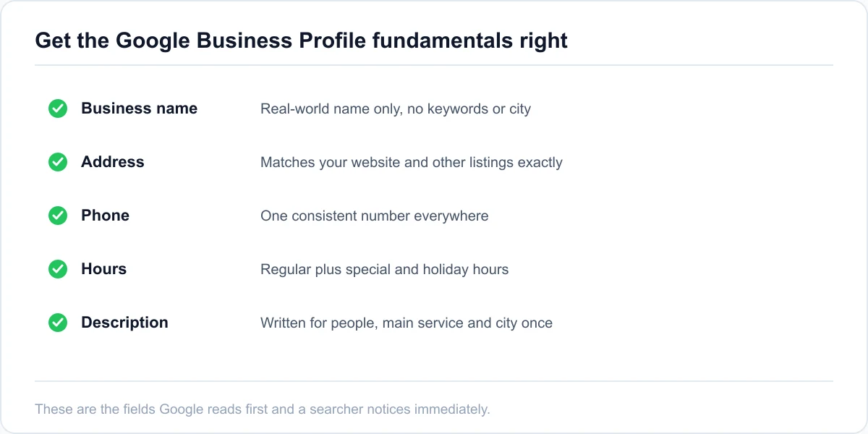This screenshot has width=868, height=434.
Task: Click the green checkmark beside Phone
Action: tap(58, 216)
